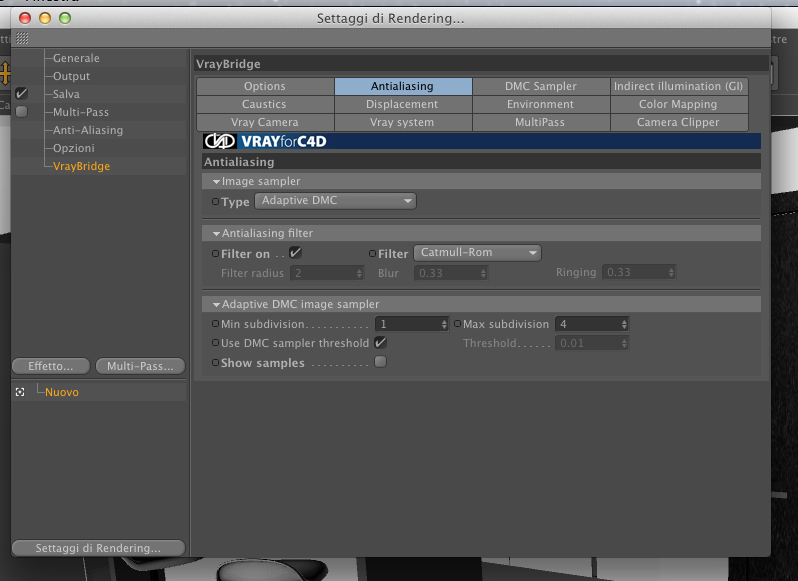Click animation dot before Show samples

point(215,362)
